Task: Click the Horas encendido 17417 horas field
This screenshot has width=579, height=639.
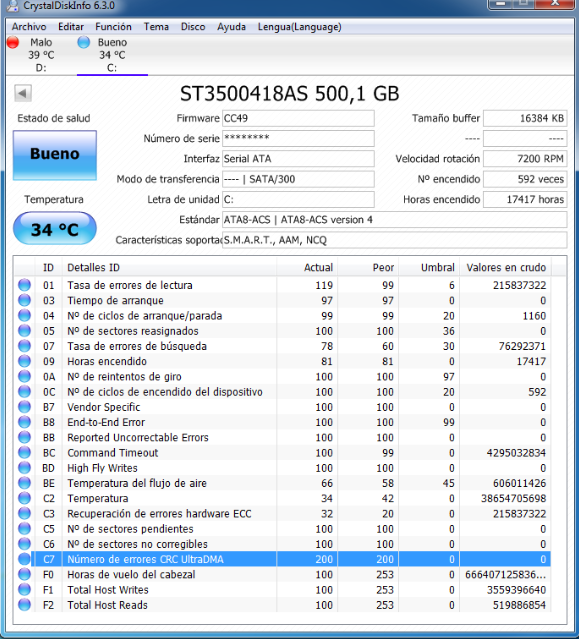Action: coord(525,199)
